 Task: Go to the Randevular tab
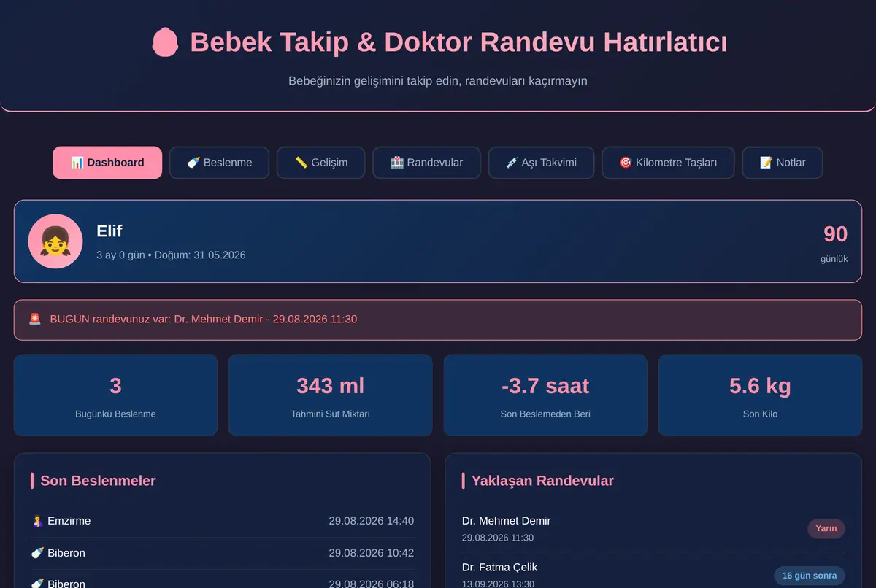click(x=426, y=163)
